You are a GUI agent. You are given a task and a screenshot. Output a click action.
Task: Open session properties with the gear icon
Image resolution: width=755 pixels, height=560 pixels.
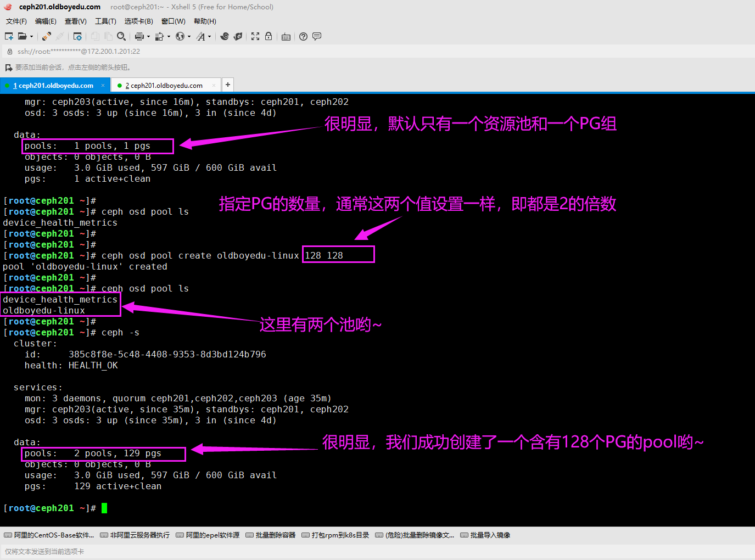(77, 36)
